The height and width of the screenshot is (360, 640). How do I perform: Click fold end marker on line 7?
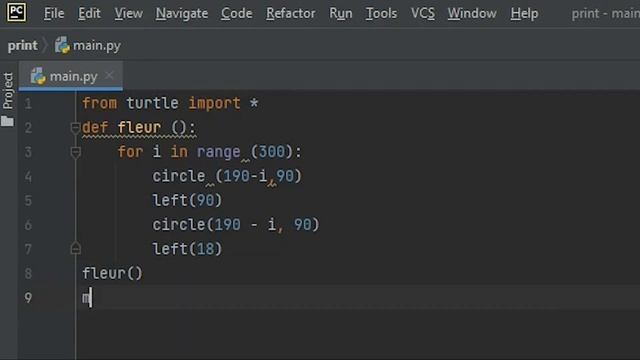[75, 248]
